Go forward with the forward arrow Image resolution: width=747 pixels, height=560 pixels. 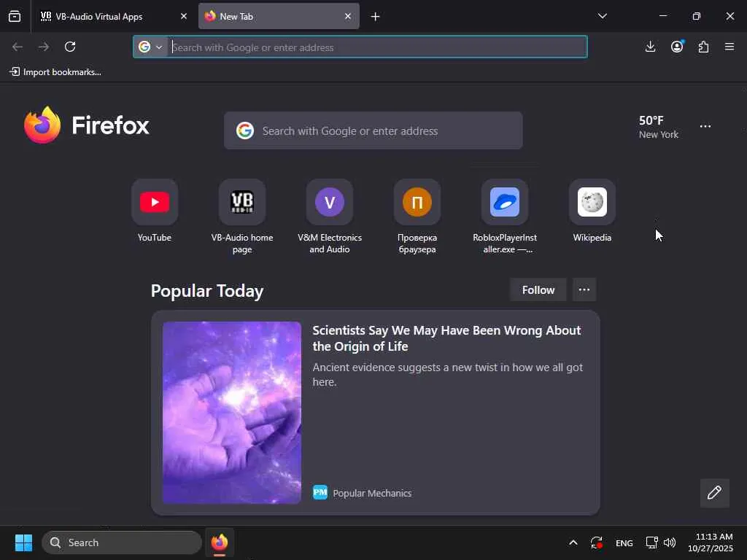tap(44, 47)
